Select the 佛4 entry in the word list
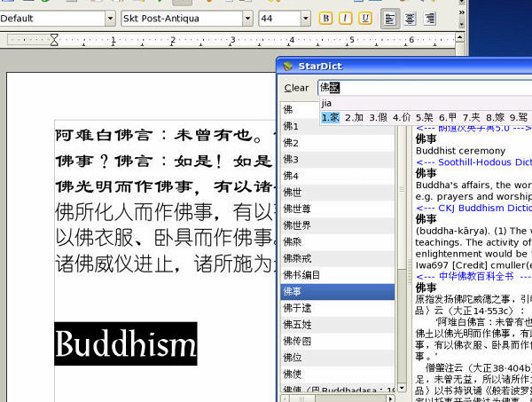This screenshot has width=532, height=402. (338, 176)
